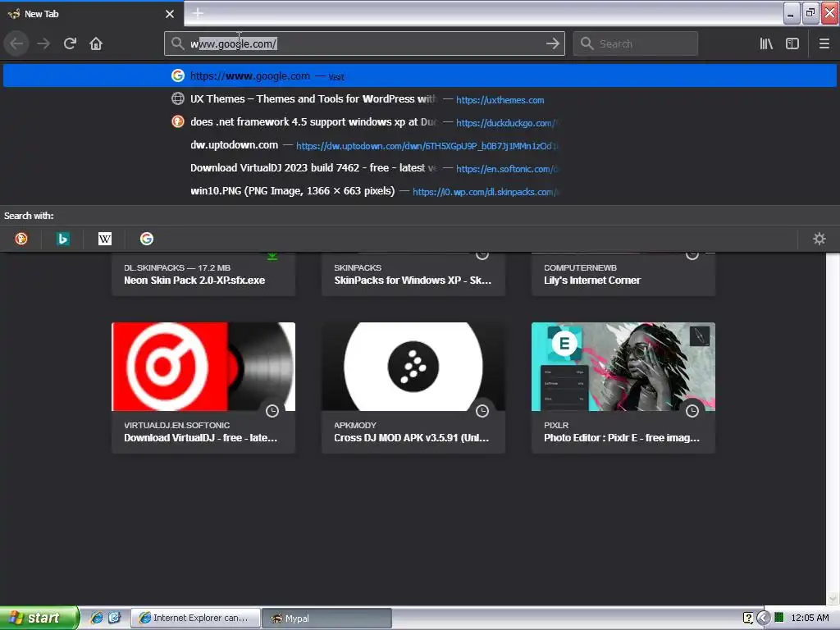This screenshot has width=840, height=630.
Task: Open the Windows Start button
Action: coord(39,618)
